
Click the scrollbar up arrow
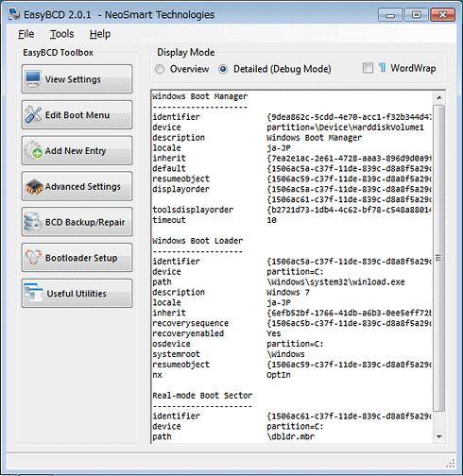point(439,98)
